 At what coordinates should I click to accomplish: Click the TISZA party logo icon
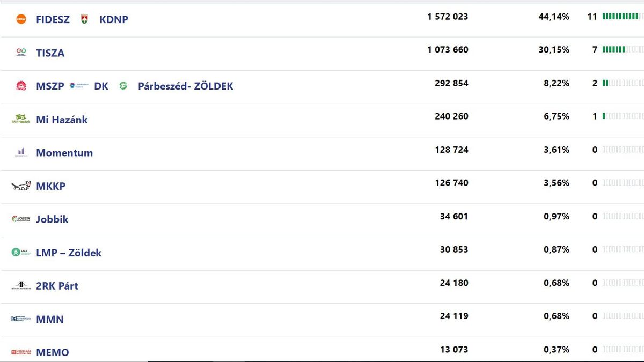(x=21, y=53)
